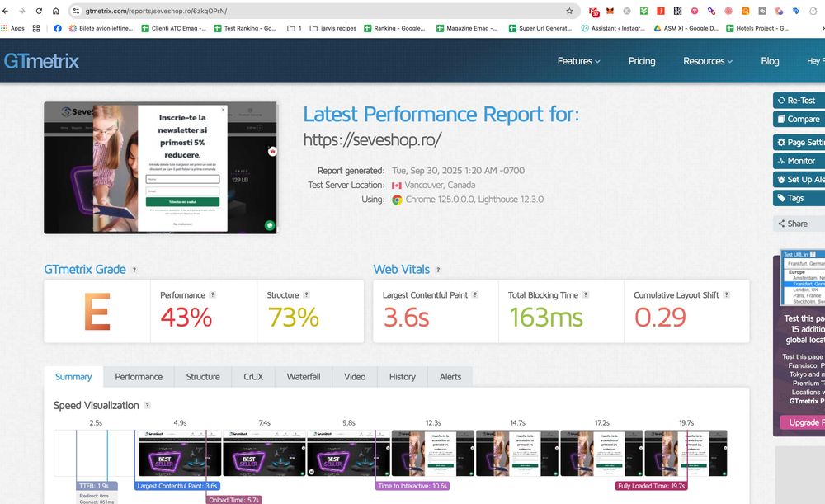The width and height of the screenshot is (825, 504).
Task: Reload the GTmetrix report page
Action: (39, 11)
